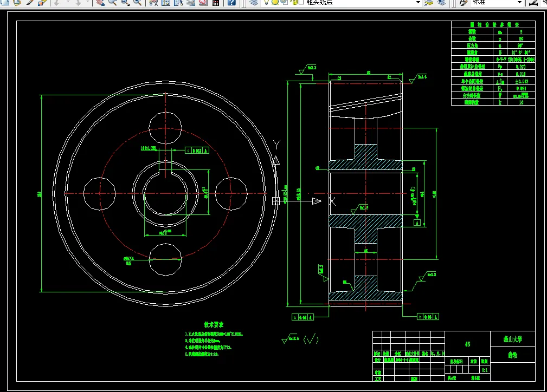Open Help with the question mark icon

(231, 2)
